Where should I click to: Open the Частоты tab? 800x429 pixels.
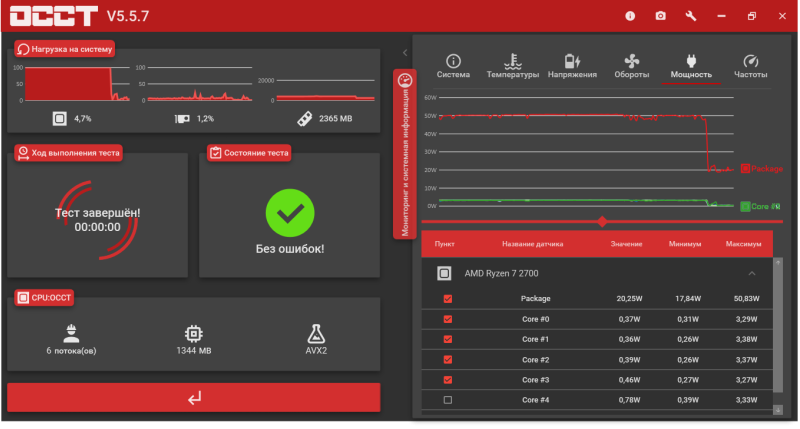pos(750,66)
